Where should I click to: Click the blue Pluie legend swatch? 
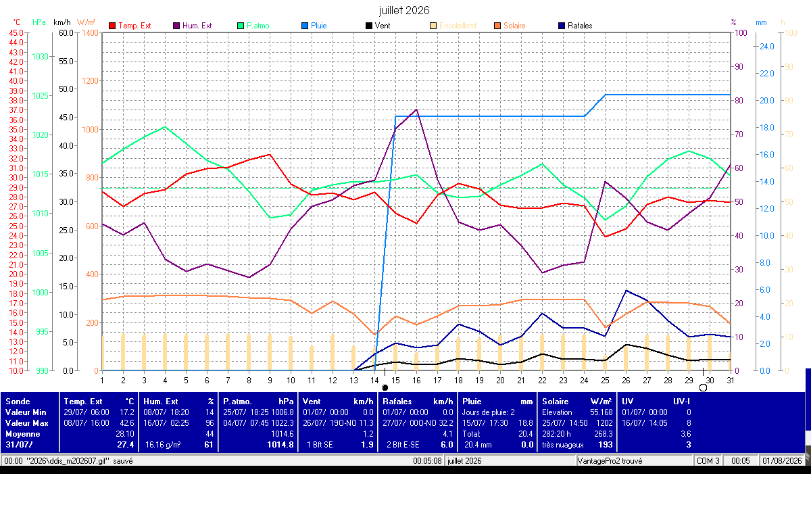click(x=305, y=26)
